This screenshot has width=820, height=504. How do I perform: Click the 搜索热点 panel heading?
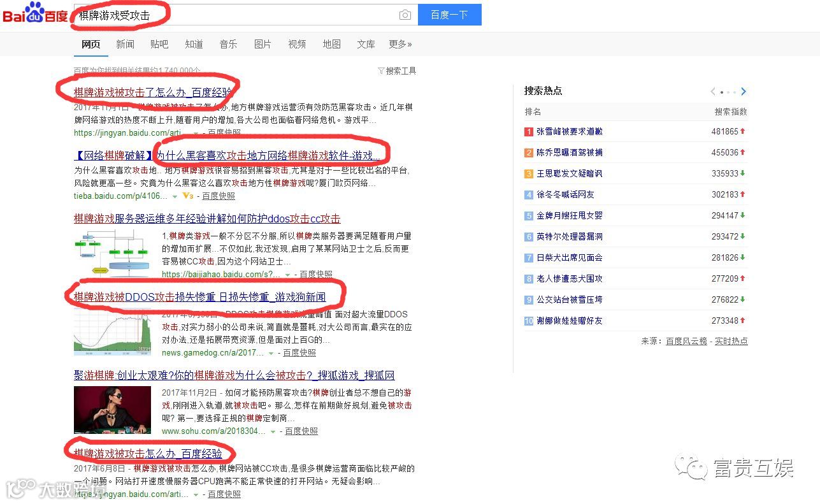tap(543, 90)
